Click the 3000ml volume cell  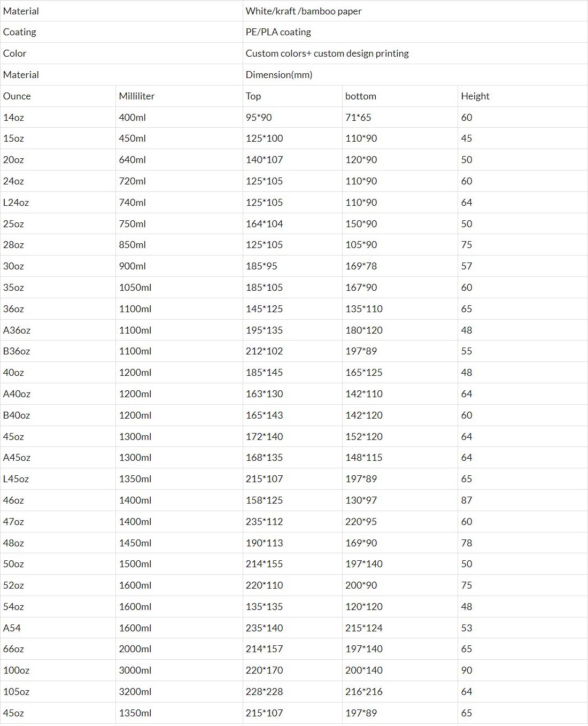point(135,670)
